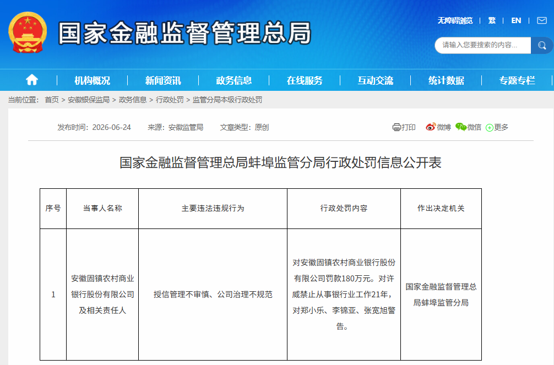Click breadcrumb 安徽银保监局
Image resolution: width=554 pixels, height=365 pixels.
click(x=89, y=100)
